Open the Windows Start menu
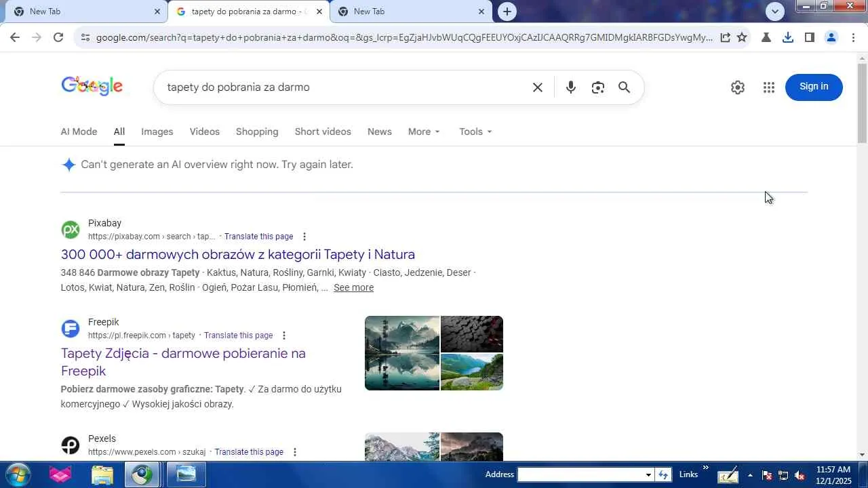The height and width of the screenshot is (488, 868). [18, 474]
